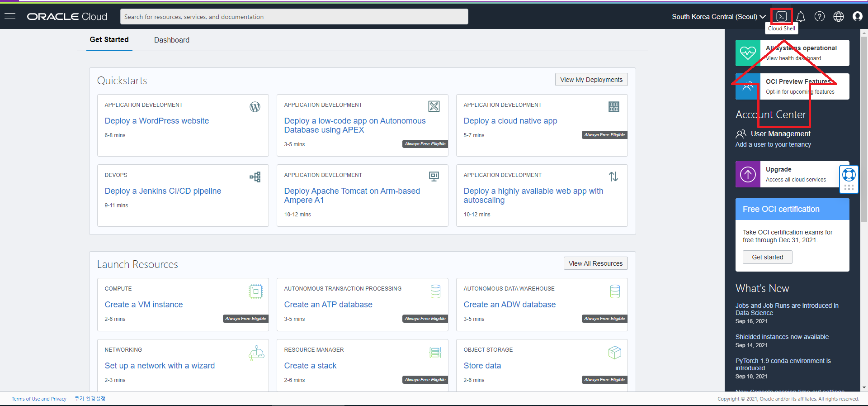Open Create an ADW database link

509,305
